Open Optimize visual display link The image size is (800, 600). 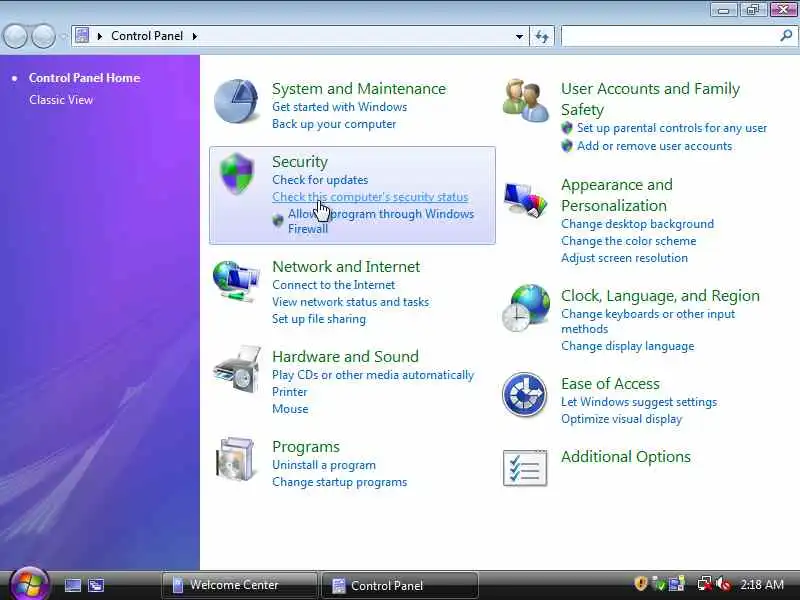621,419
